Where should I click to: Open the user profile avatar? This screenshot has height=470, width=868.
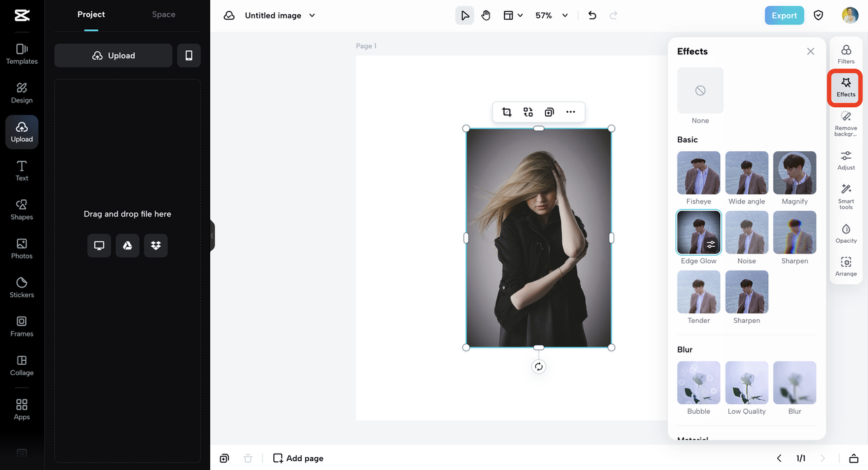point(850,16)
